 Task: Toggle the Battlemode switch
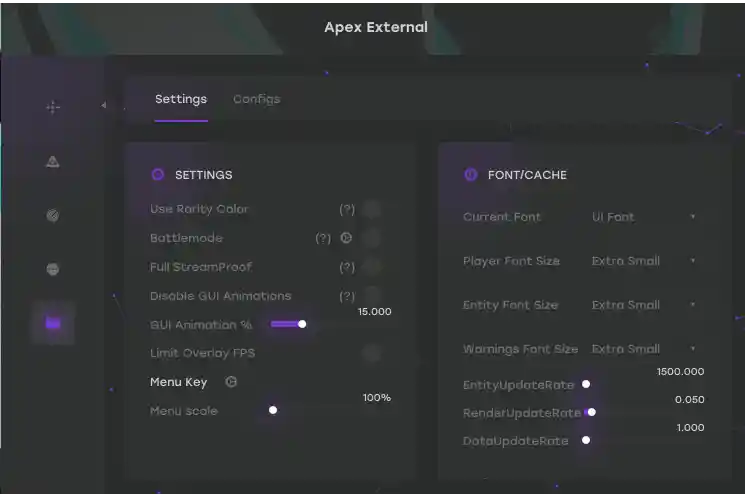click(x=372, y=238)
